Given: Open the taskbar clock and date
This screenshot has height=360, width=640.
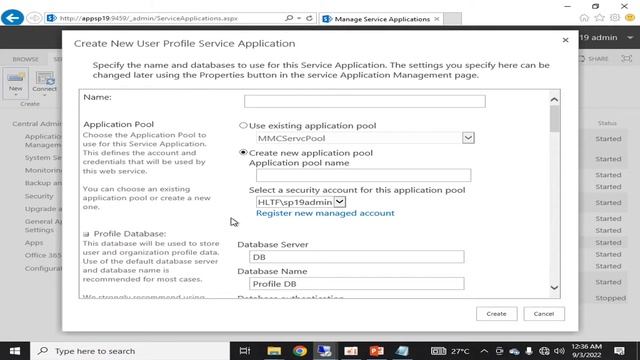Looking at the screenshot, I should pyautogui.click(x=587, y=351).
